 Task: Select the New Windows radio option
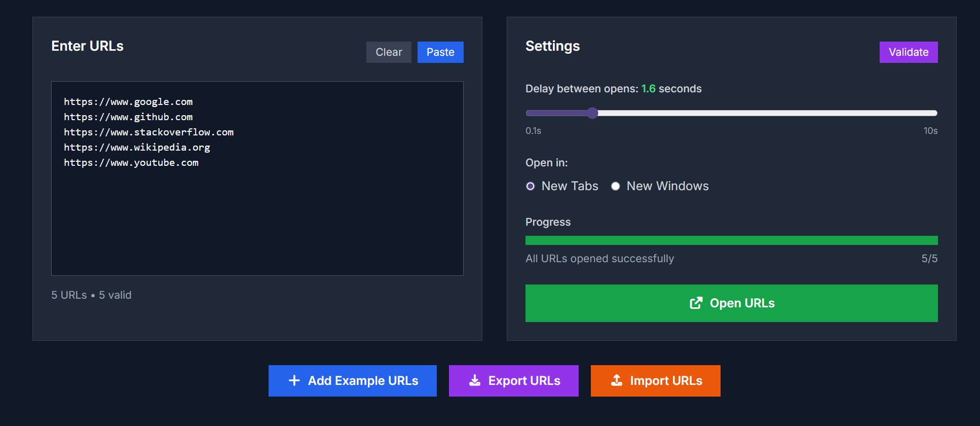[616, 186]
